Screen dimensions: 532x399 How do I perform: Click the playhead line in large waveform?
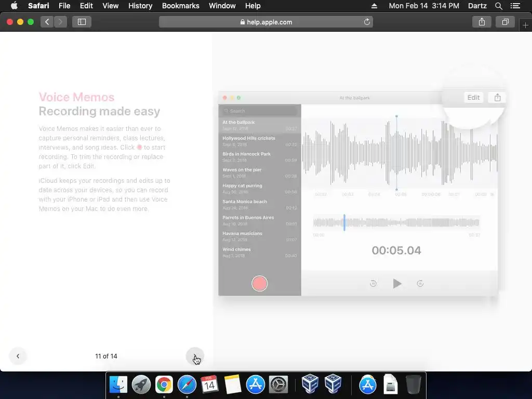tap(396, 153)
